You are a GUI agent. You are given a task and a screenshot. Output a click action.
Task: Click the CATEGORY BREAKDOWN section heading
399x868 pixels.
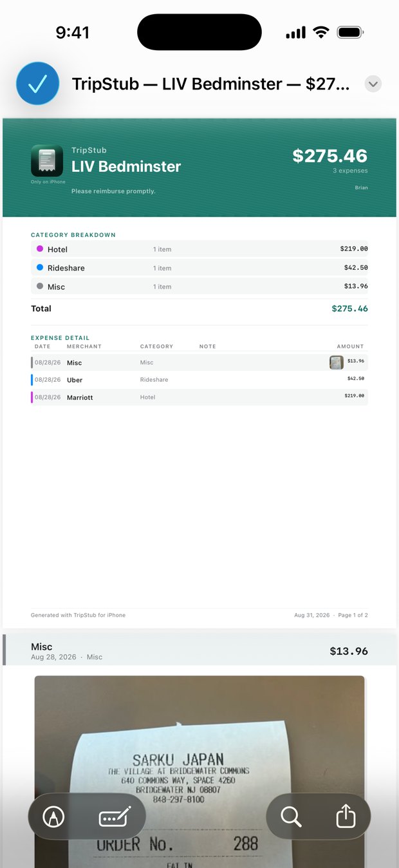(x=73, y=235)
